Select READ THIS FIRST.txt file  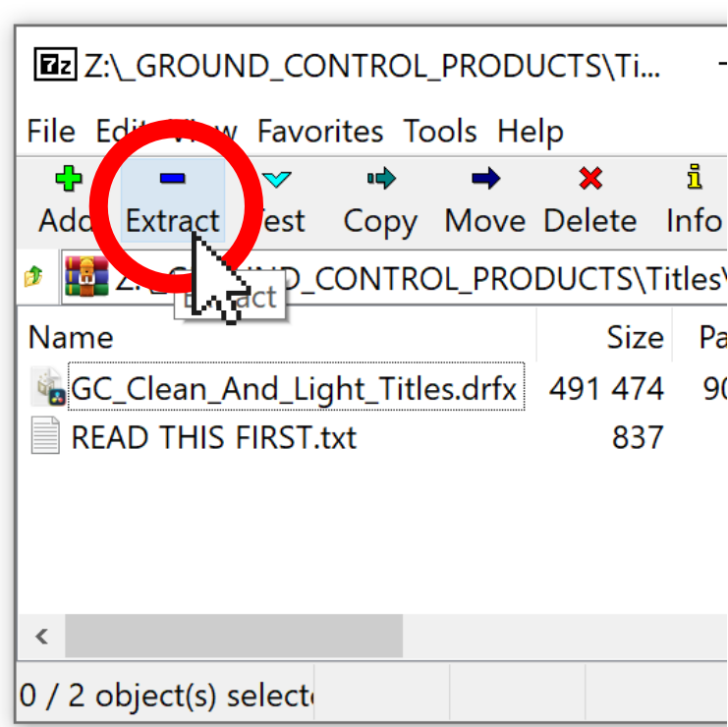tap(213, 437)
